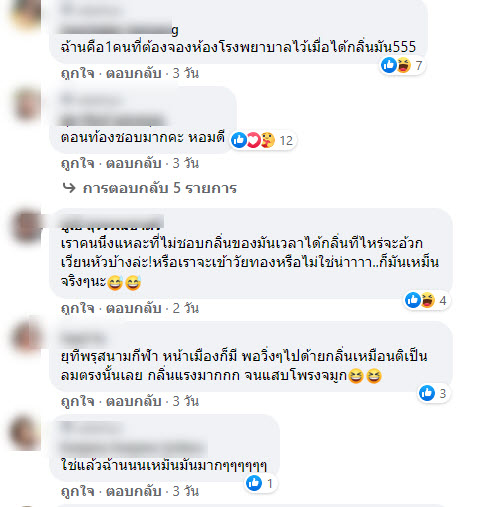Screen dimensions: 486x507
Task: Click the blue like icon beside count 12
Action: [239, 140]
